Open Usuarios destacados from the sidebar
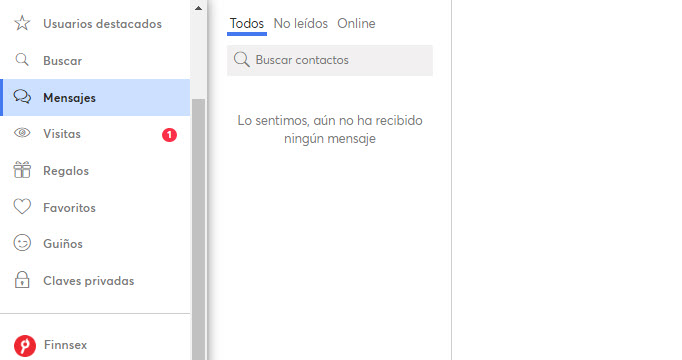Screen dimensions: 682x360 (x=95, y=23)
